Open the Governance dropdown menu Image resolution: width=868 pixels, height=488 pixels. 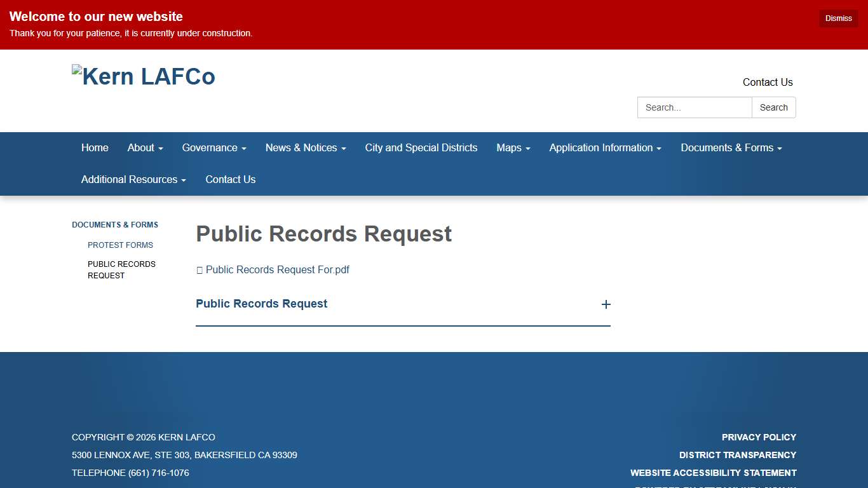(x=214, y=147)
